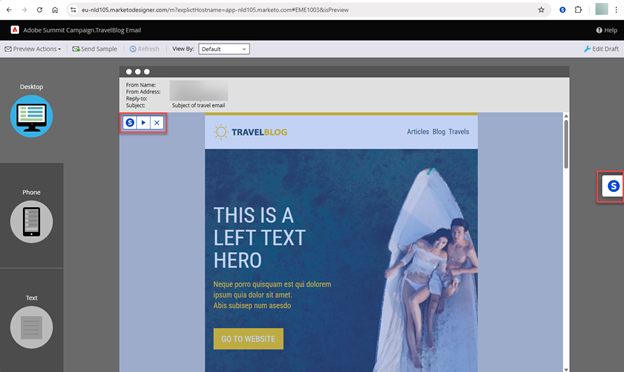
Task: Go forward in browser history
Action: pos(24,10)
